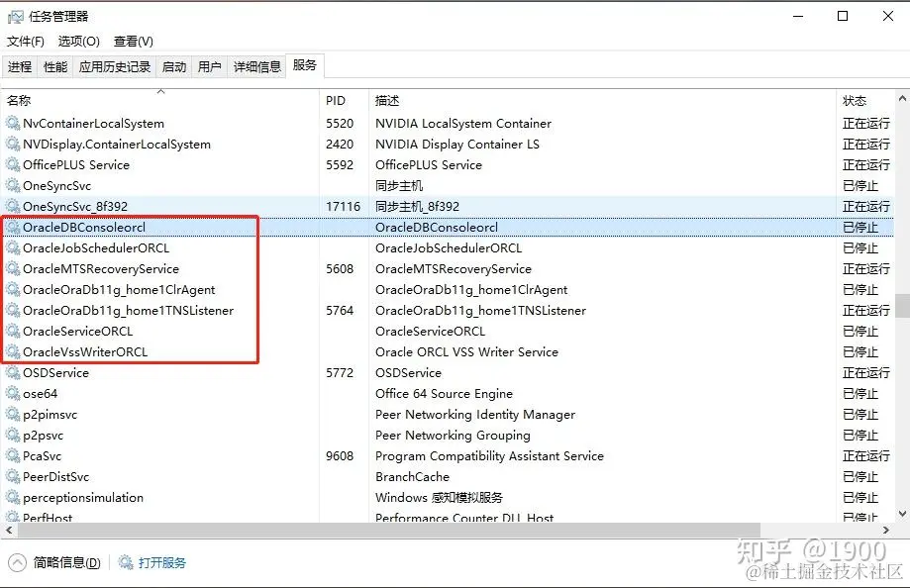910x588 pixels.
Task: Click gear icon beside OfficePLUS Service name
Action: (13, 165)
